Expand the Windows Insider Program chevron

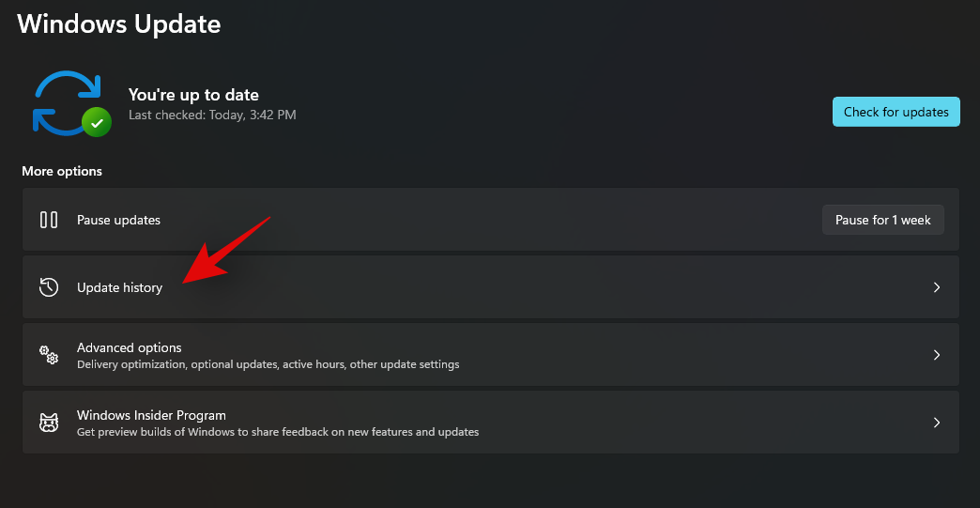936,423
